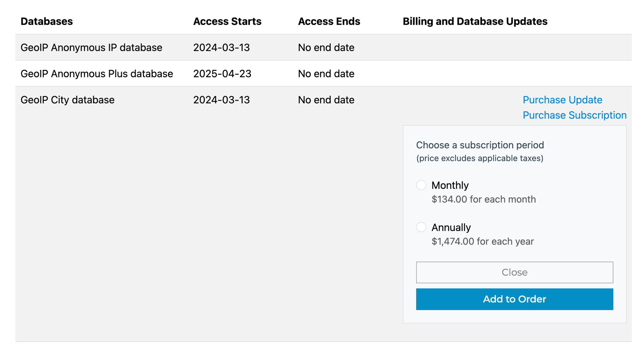Click GeoIP Anonymous IP start date 2024-03-13

click(x=221, y=47)
